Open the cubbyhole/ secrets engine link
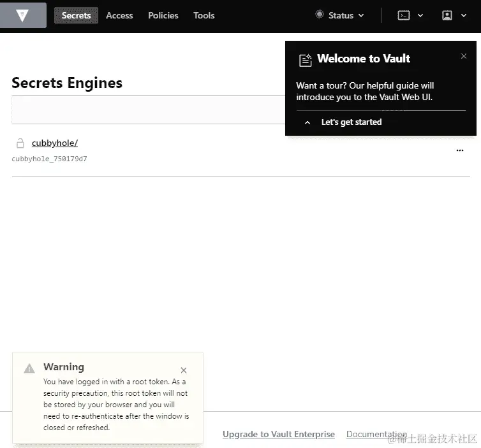 coord(55,143)
